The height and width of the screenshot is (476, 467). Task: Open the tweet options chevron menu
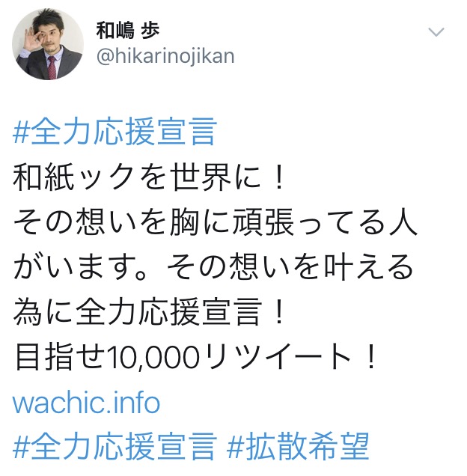pyautogui.click(x=436, y=32)
